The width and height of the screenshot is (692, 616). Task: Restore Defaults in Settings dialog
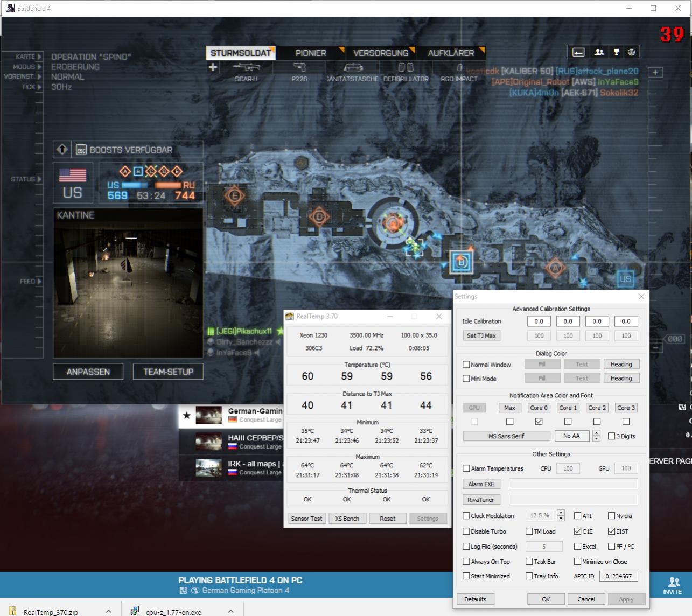click(x=475, y=599)
